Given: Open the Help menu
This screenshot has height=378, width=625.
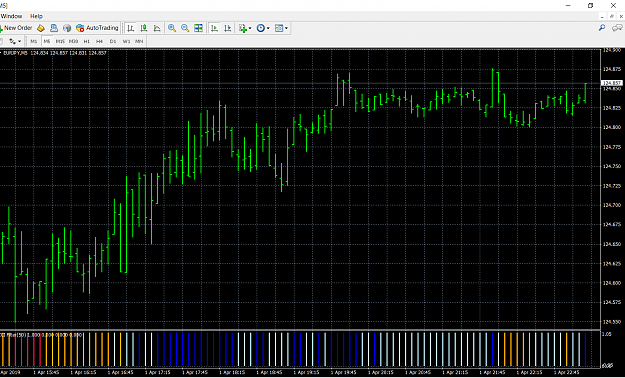Looking at the screenshot, I should [x=36, y=16].
